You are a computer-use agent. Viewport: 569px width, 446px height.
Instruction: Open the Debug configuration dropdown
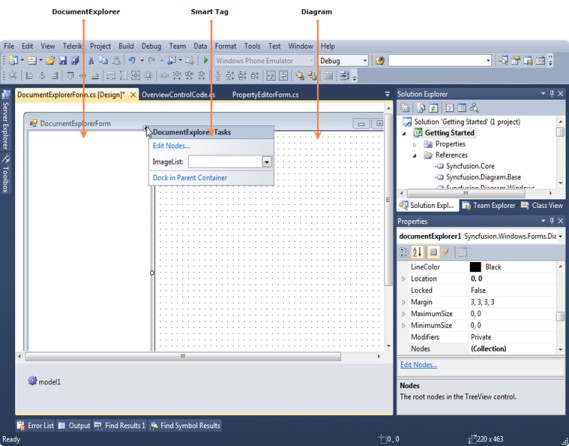click(365, 61)
